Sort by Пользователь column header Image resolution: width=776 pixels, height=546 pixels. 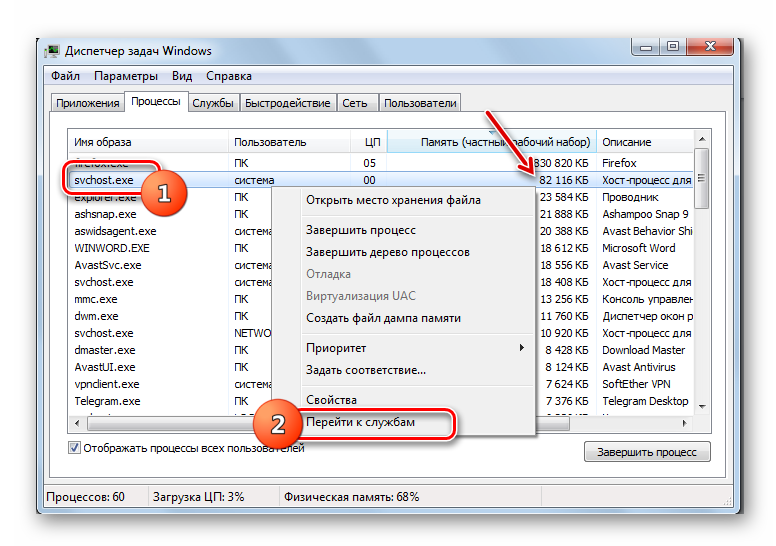pos(290,142)
